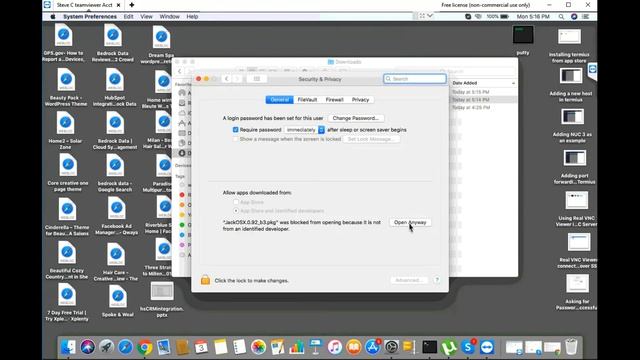Open App Store from the Dock
The image size is (640, 360).
(x=373, y=347)
